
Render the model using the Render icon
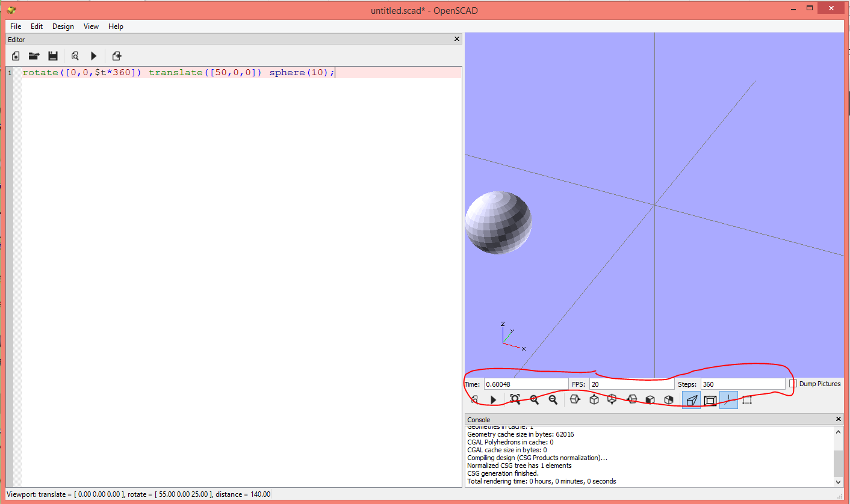coord(93,55)
